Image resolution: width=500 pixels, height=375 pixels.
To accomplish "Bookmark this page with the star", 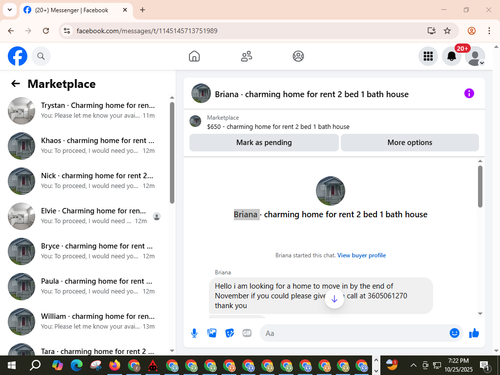I will pyautogui.click(x=447, y=31).
